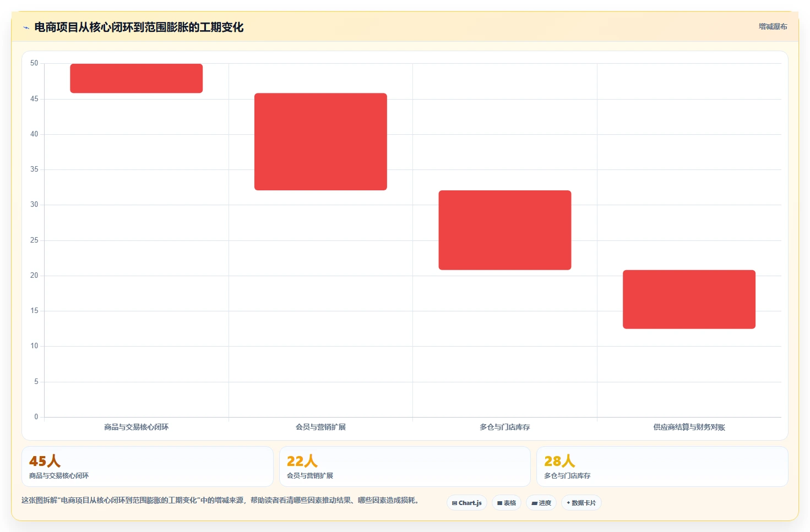810x532 pixels.
Task: Click the red bar for 商品与交易核心闭环
Action: pos(137,78)
